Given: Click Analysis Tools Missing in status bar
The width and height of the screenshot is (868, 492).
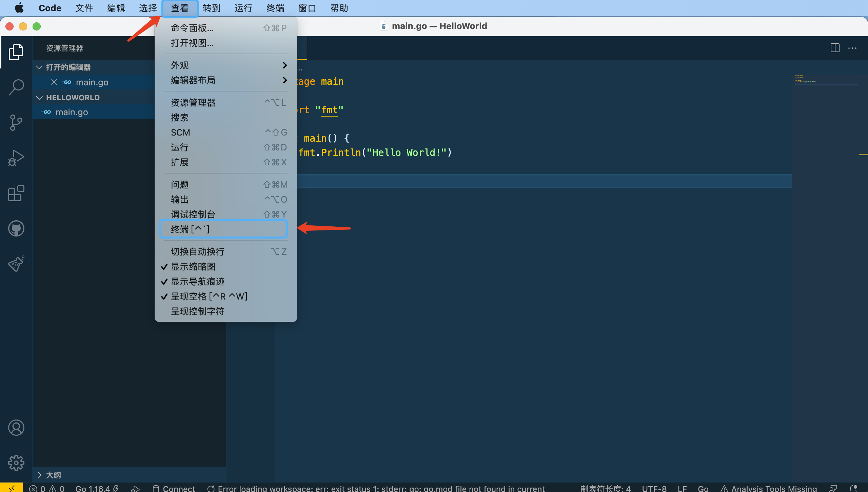Looking at the screenshot, I should (x=768, y=488).
